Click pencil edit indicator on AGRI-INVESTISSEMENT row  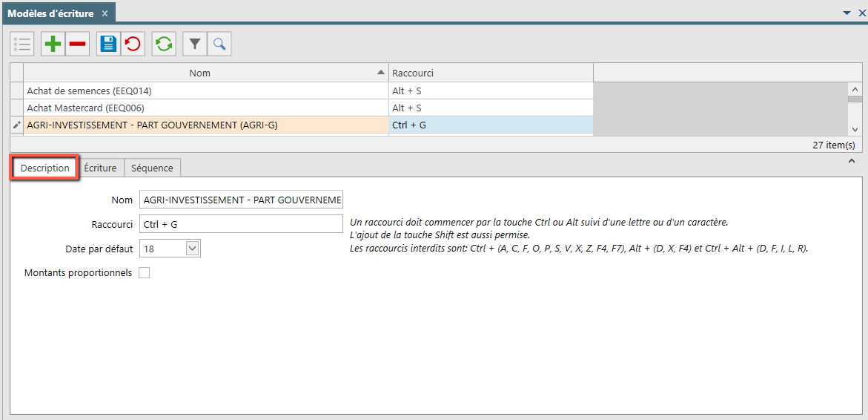[x=16, y=125]
